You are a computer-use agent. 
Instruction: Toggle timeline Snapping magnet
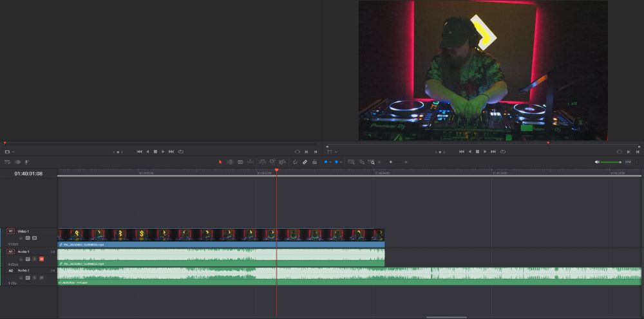[295, 162]
